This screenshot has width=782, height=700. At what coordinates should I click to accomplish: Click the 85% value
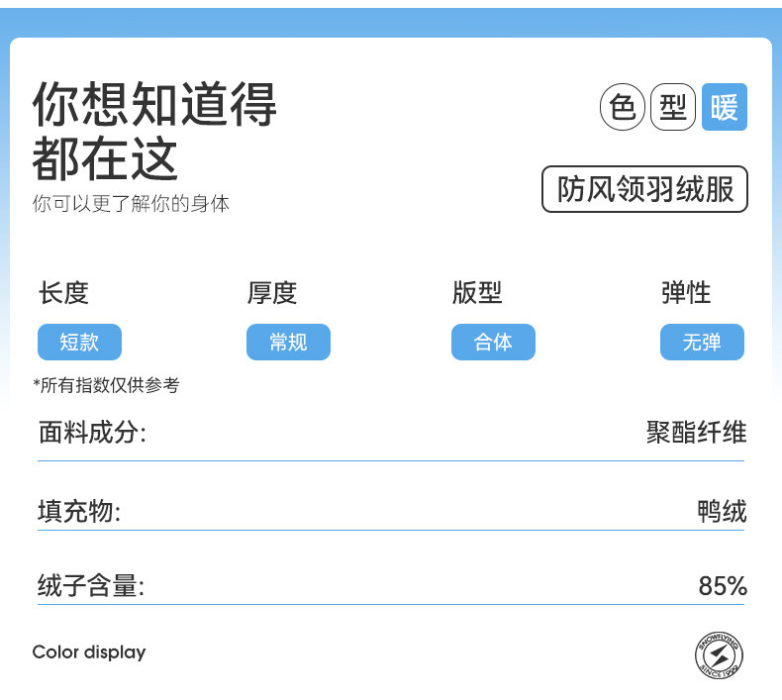(723, 586)
